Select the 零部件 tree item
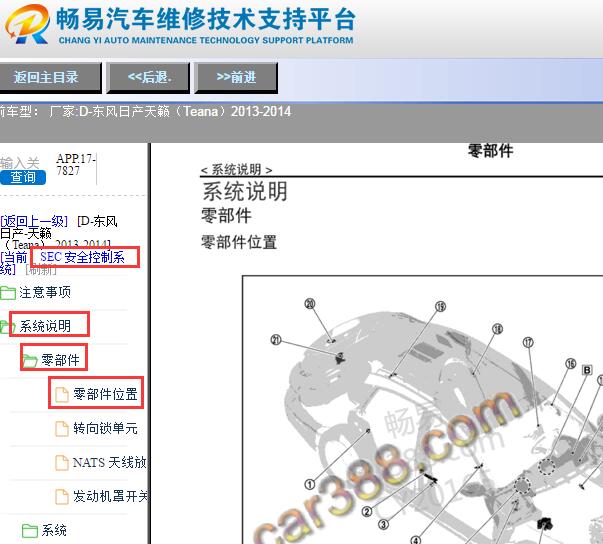The width and height of the screenshot is (603, 544). (x=60, y=360)
